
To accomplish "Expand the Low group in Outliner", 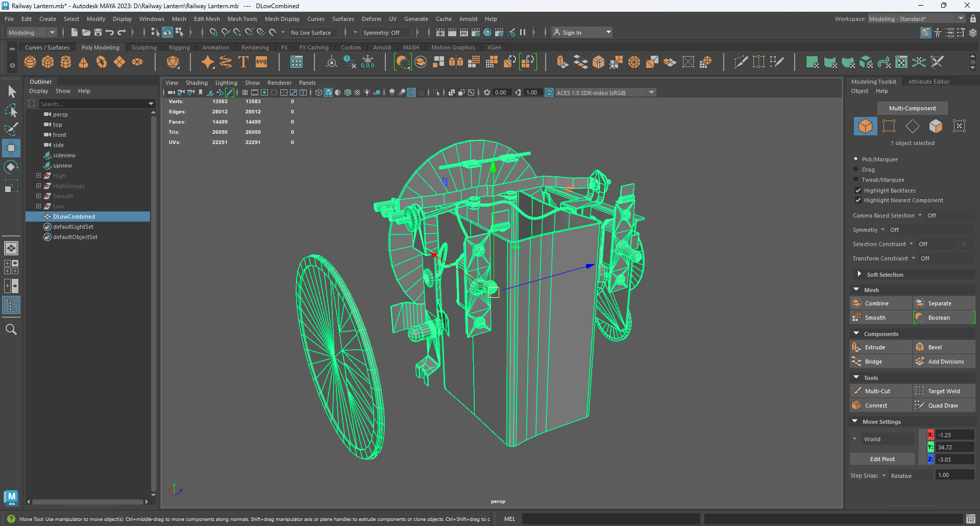I will click(38, 206).
